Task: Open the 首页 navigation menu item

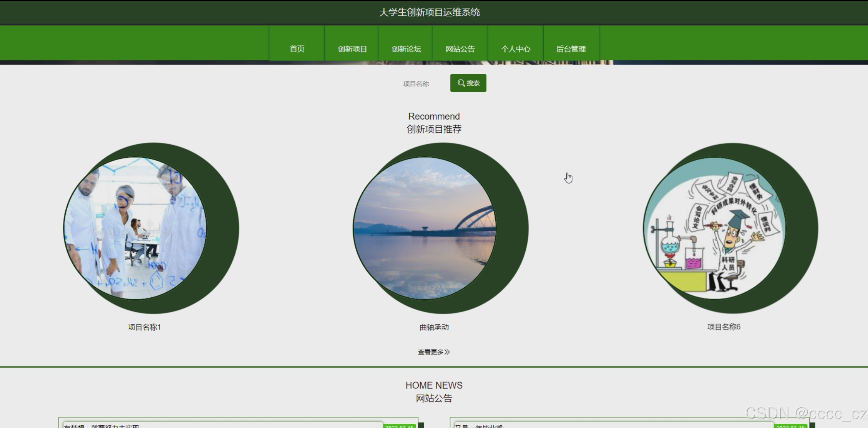Action: click(297, 48)
